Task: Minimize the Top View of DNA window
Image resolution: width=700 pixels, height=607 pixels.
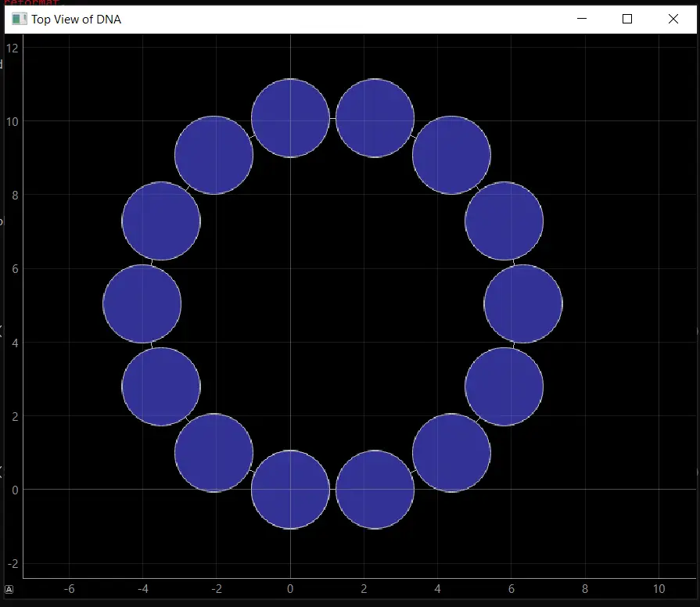Action: (x=581, y=19)
